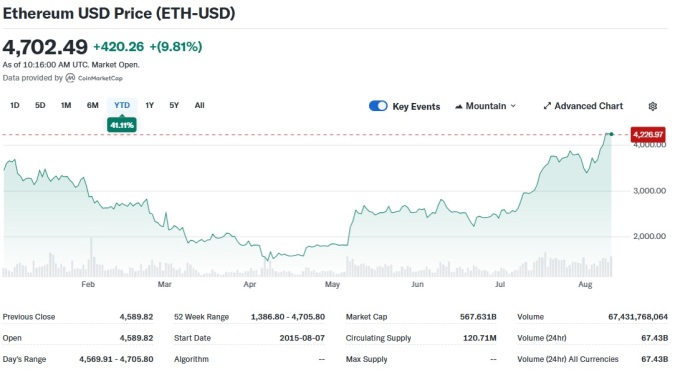Select the 1Y time range tab
The height and width of the screenshot is (375, 680).
coord(150,105)
